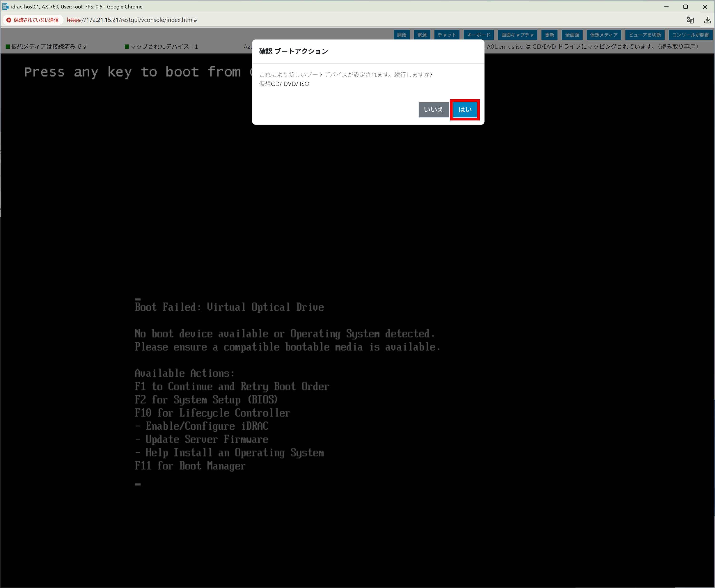Switch to 全画面 full screen mode
Viewport: 715px width, 588px height.
pos(572,35)
